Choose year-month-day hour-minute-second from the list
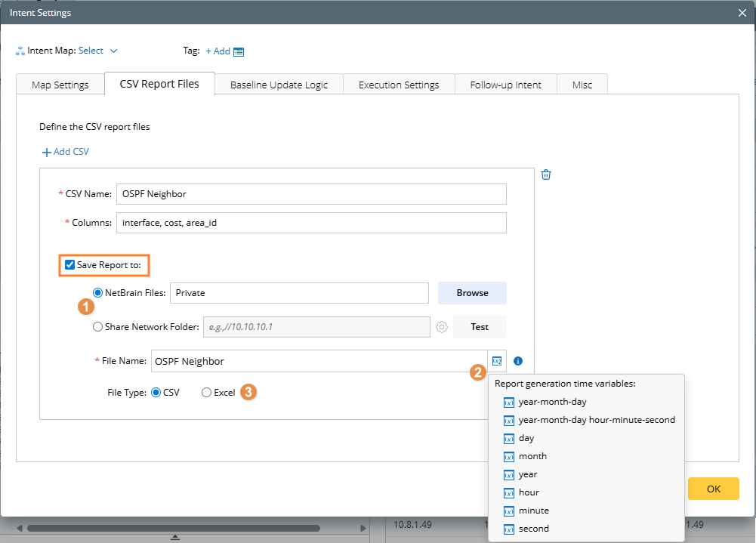Viewport: 756px width, 543px height. [597, 420]
